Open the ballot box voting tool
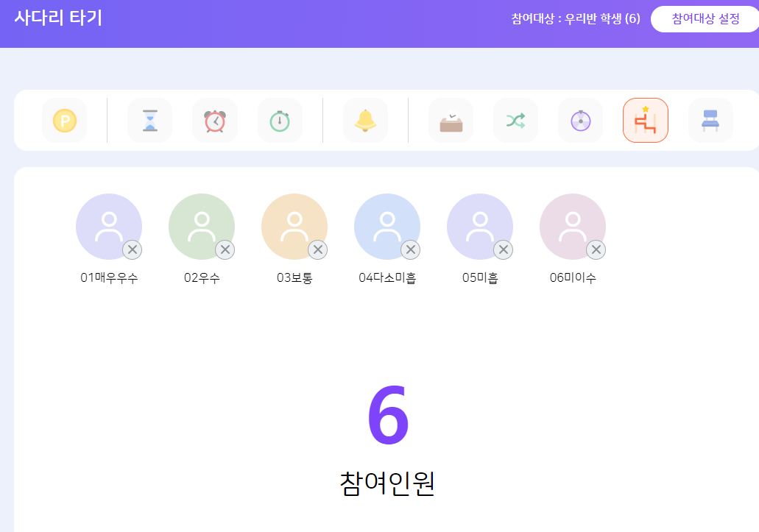The image size is (759, 532). [451, 120]
